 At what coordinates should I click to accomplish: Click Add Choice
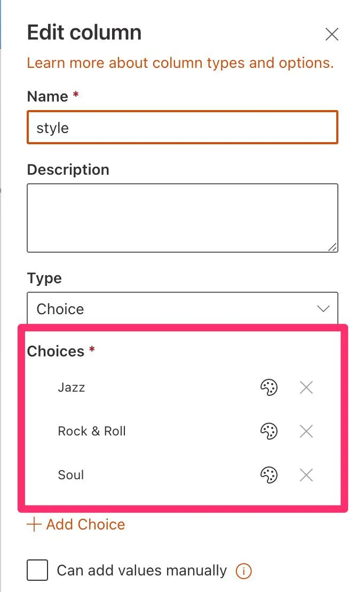(85, 525)
